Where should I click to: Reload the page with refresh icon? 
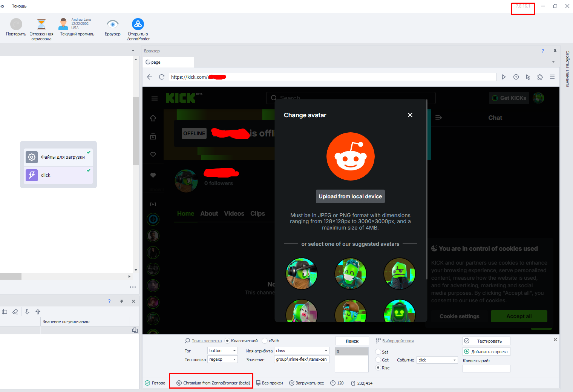click(x=162, y=77)
